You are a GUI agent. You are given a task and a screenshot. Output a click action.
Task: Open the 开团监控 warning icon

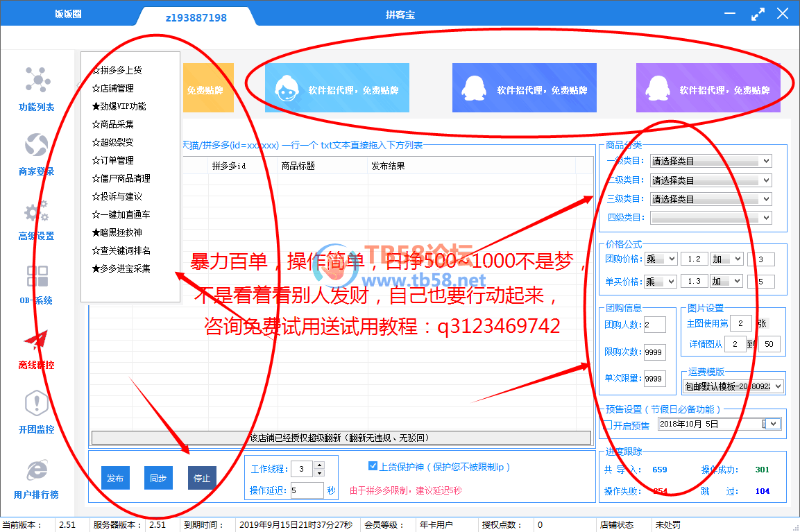click(x=37, y=404)
